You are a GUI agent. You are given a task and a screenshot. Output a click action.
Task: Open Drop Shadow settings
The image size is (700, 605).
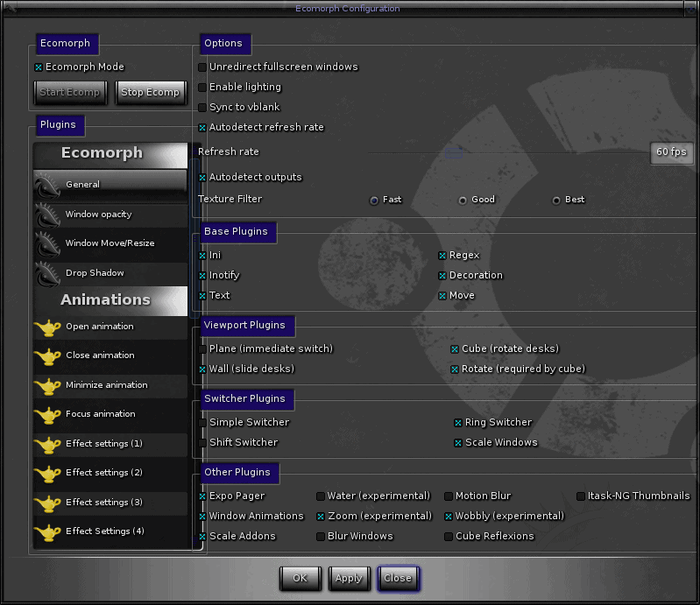click(x=110, y=273)
